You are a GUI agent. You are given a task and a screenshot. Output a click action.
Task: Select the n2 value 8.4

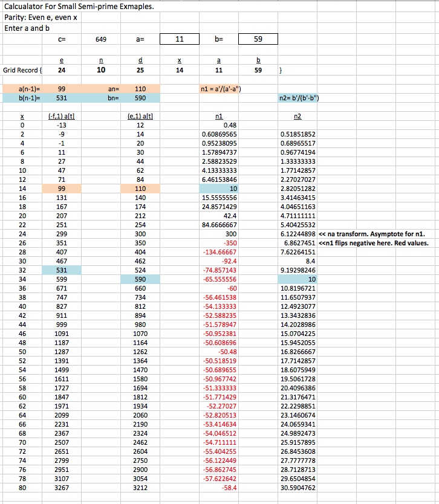point(310,261)
